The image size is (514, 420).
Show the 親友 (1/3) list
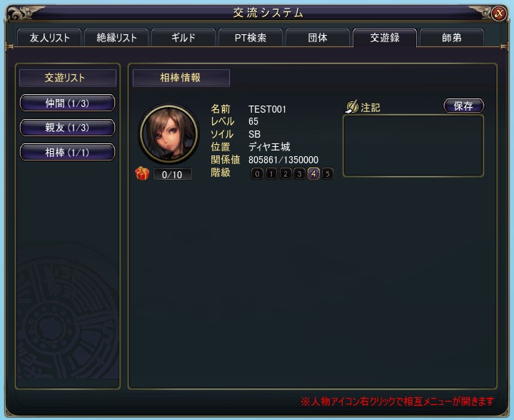click(67, 128)
